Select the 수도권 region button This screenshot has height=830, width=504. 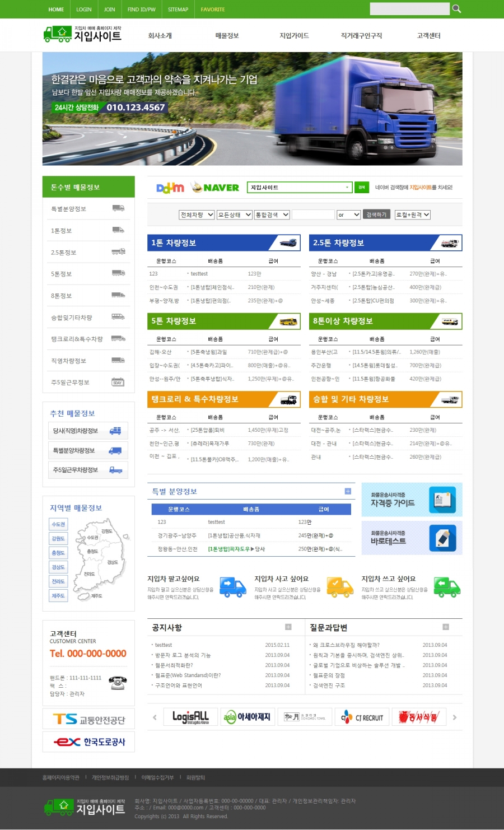pyautogui.click(x=58, y=524)
